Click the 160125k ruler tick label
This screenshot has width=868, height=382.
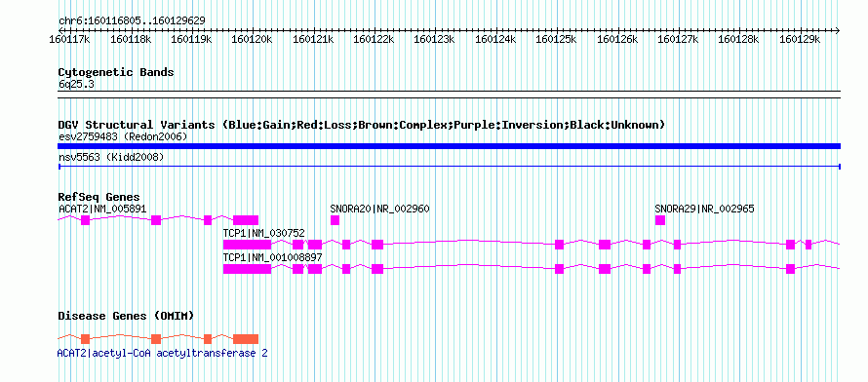click(x=556, y=40)
